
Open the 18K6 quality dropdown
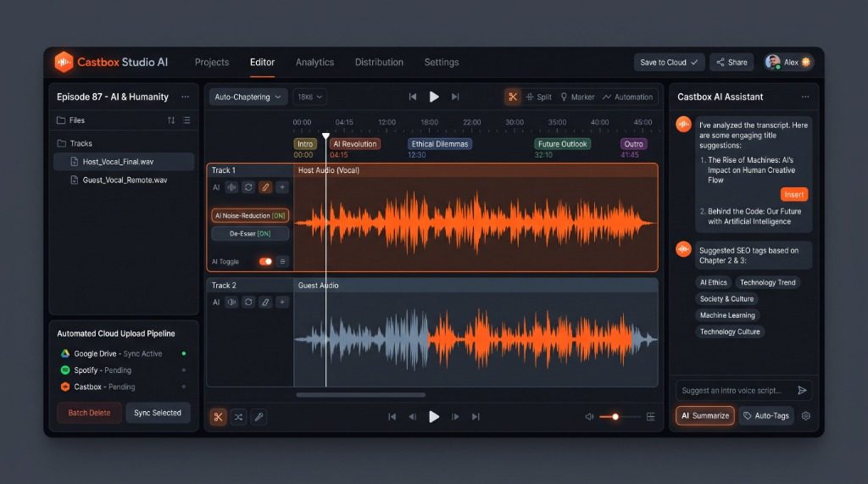pos(309,97)
